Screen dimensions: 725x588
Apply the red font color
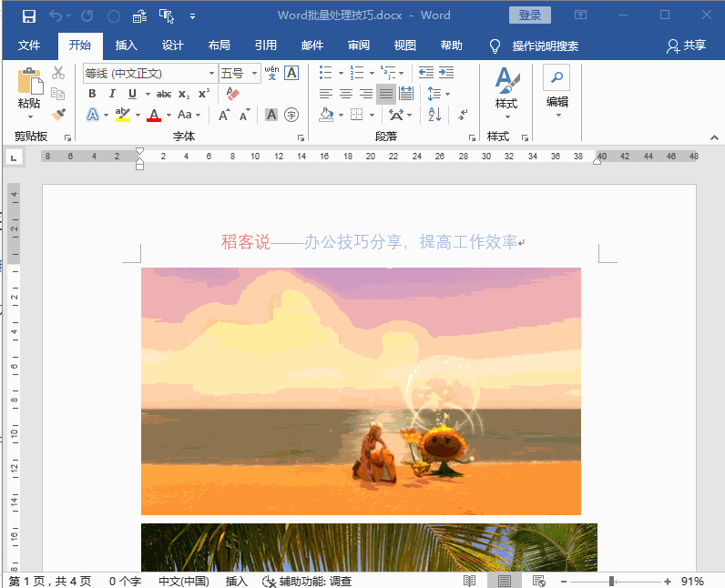[154, 115]
